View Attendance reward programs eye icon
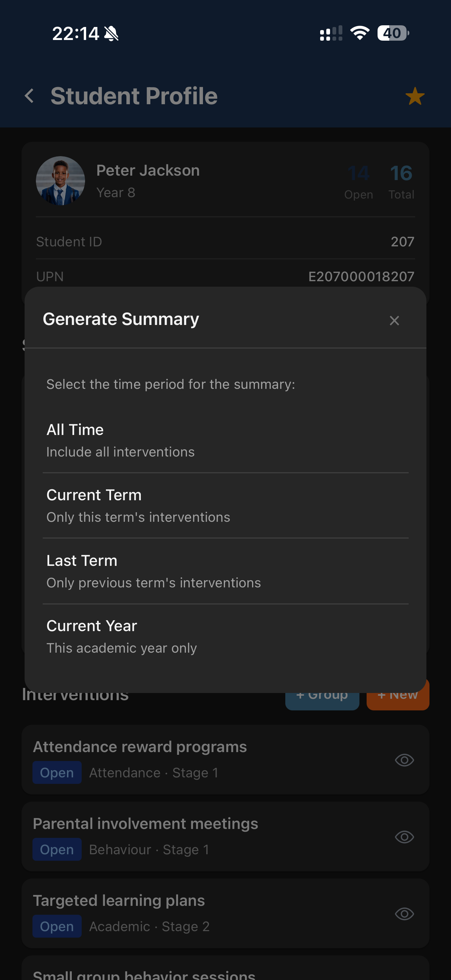Screen dimensions: 451x980 pyautogui.click(x=404, y=760)
